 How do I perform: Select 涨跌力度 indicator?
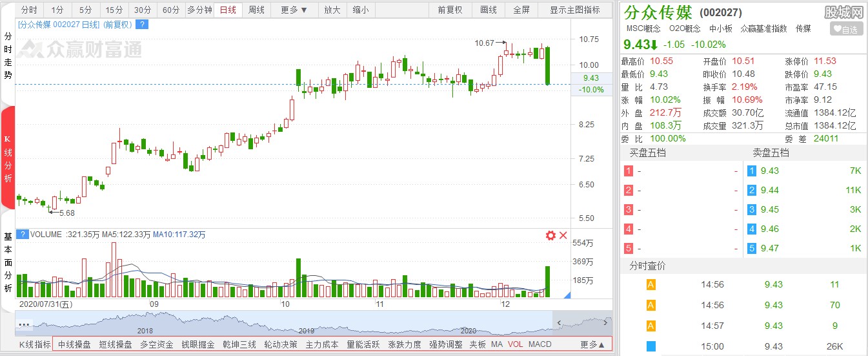coord(405,344)
